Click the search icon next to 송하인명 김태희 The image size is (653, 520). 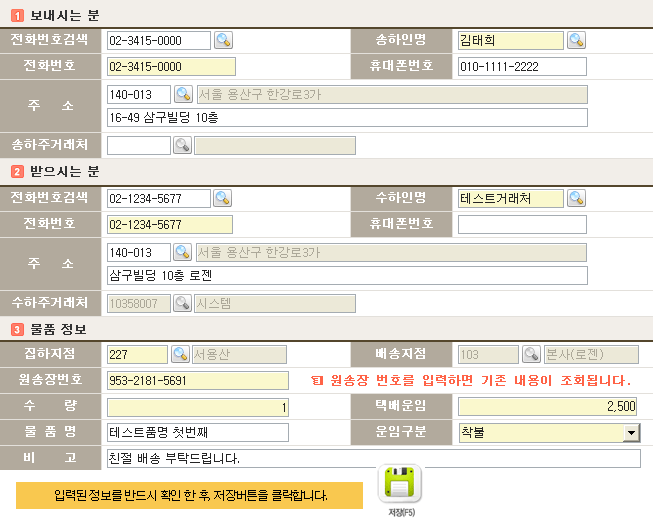click(576, 40)
